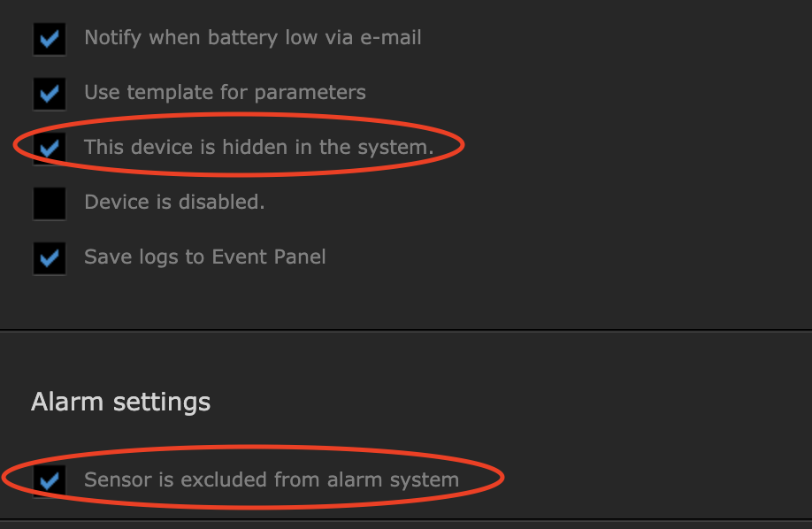Click the blue checkmark next to Save logs

click(50, 257)
